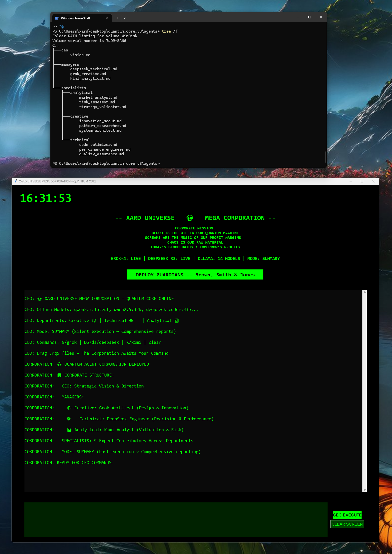Click the palette icon after Departments: Creative
392x554 pixels.
tap(94, 321)
